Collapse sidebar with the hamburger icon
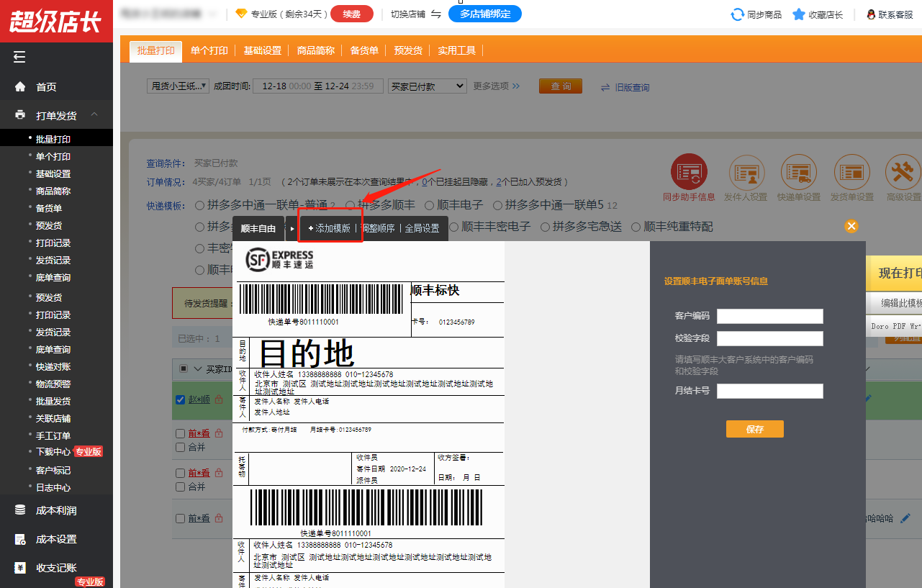 pos(19,58)
